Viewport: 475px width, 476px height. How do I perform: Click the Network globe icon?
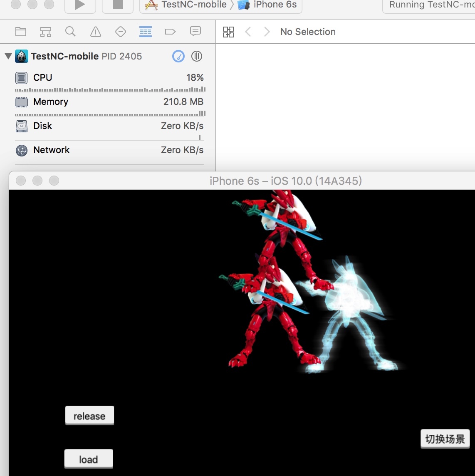click(x=21, y=151)
